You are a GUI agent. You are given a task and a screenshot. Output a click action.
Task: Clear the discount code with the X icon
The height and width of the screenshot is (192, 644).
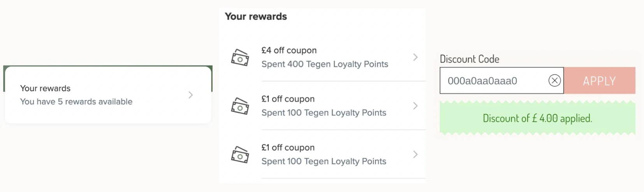(554, 81)
